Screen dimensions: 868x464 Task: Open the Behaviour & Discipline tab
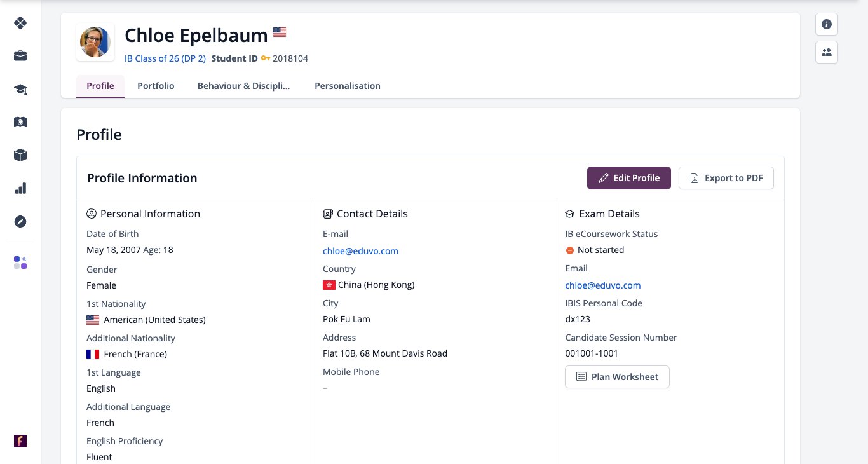[243, 86]
